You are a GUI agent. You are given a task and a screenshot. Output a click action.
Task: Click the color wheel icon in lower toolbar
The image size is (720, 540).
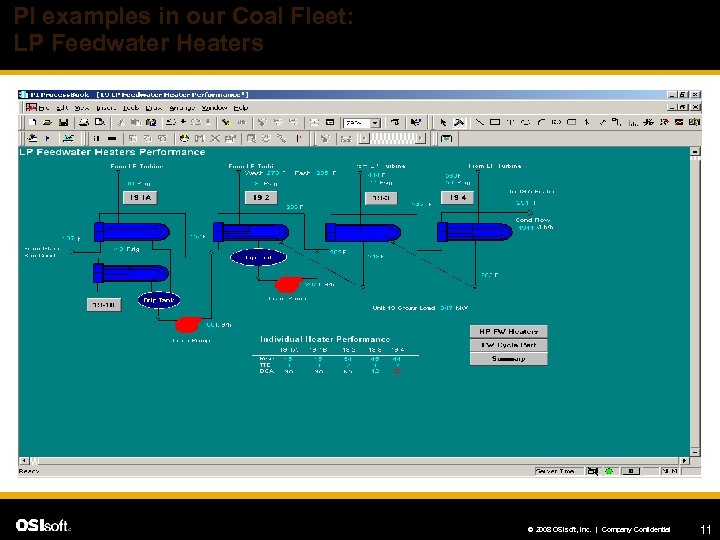184,138
